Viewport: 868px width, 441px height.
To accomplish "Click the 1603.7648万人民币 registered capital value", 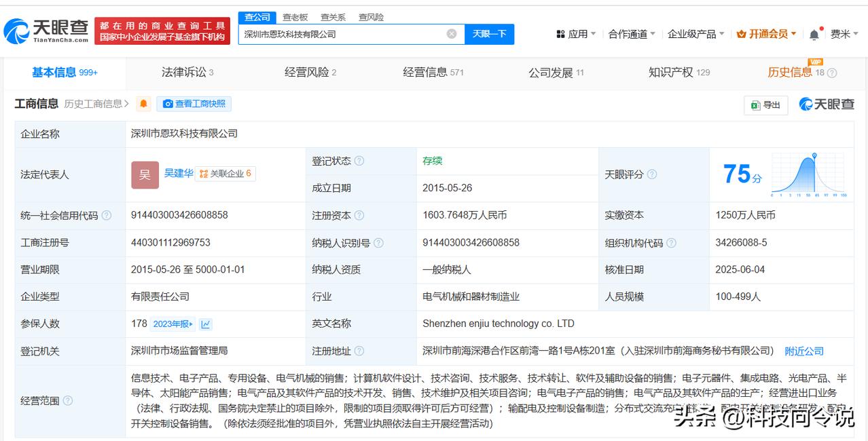I will (465, 215).
